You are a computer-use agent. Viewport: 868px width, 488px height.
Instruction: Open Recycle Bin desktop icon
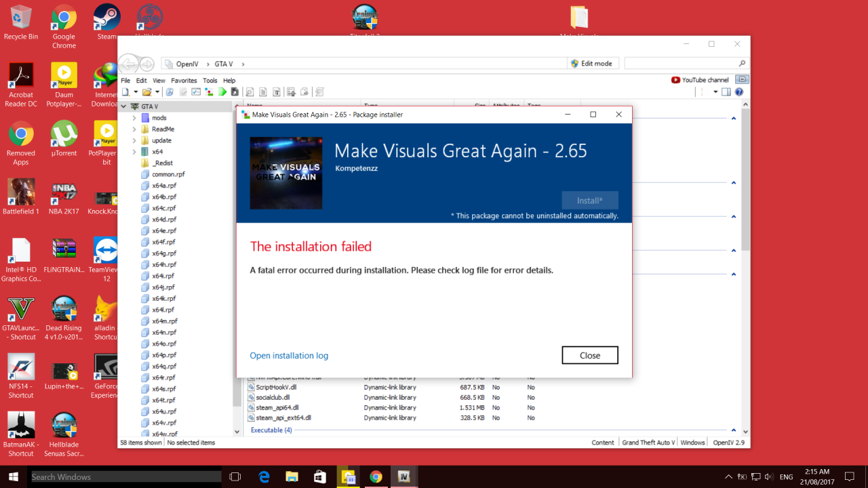(x=21, y=22)
